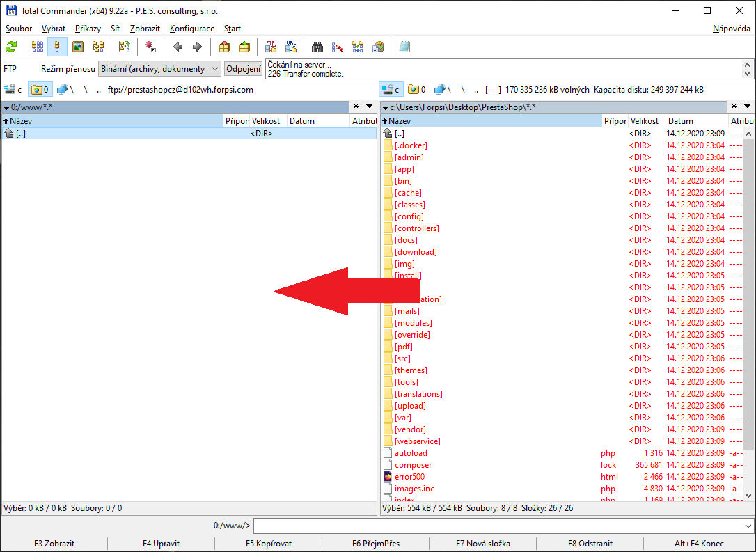Click the error500 html file icon

coord(388,476)
